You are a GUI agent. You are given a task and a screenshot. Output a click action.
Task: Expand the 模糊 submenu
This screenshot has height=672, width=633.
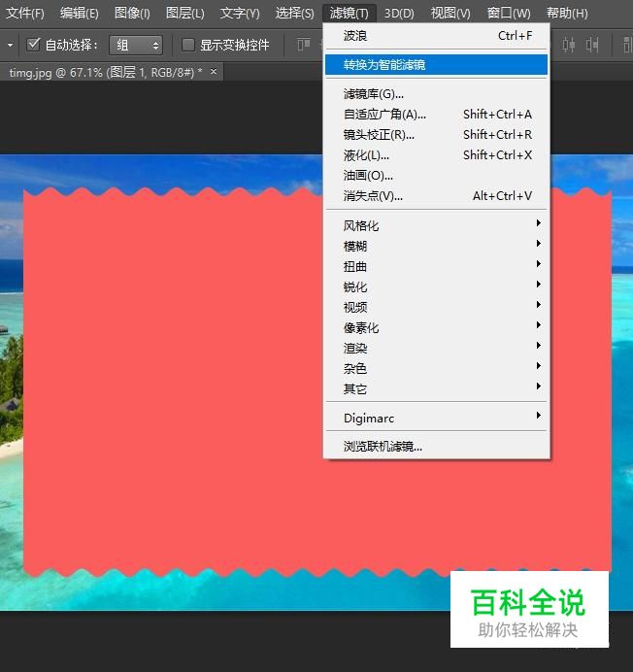tap(437, 246)
